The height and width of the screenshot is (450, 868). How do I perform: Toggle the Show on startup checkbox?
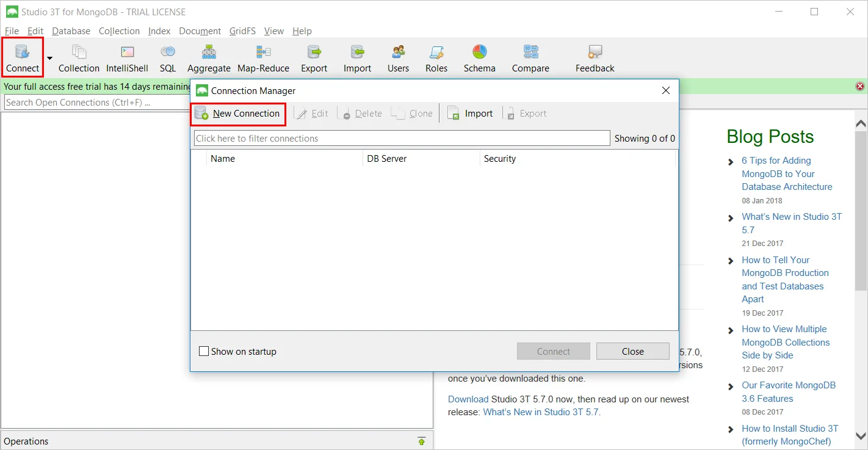pyautogui.click(x=204, y=352)
